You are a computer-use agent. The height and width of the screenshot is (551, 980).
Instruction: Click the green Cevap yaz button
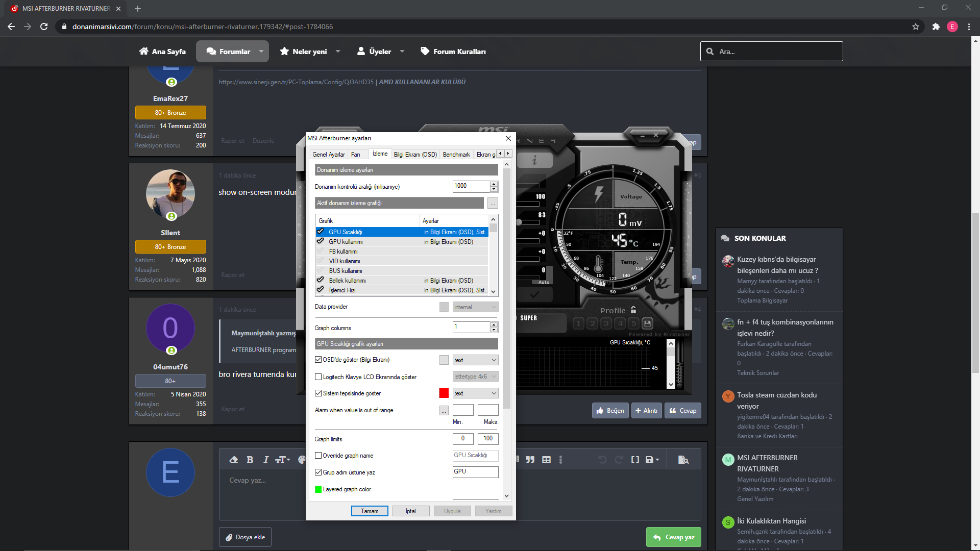point(674,537)
